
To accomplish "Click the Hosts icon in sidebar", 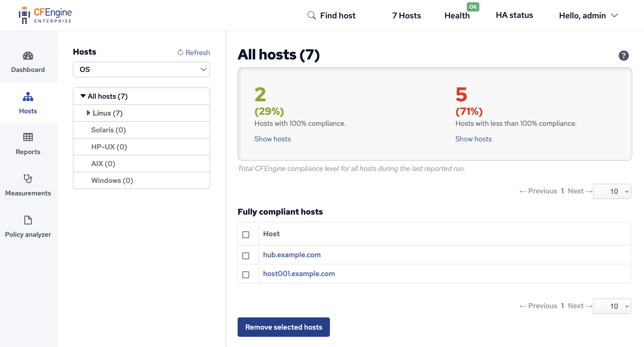I will (x=28, y=97).
